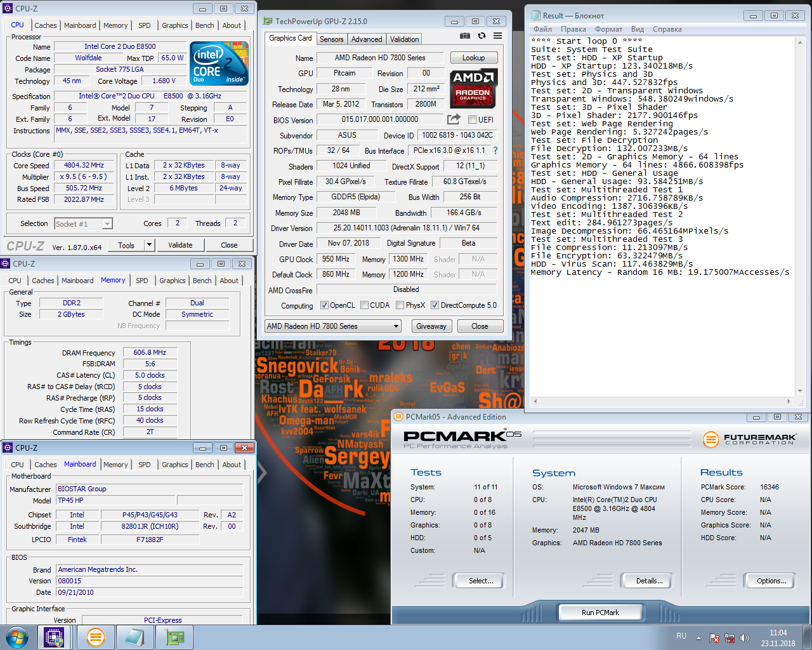This screenshot has height=650, width=812.
Task: Open the GPU-Z hamburger menu icon
Action: click(x=497, y=36)
